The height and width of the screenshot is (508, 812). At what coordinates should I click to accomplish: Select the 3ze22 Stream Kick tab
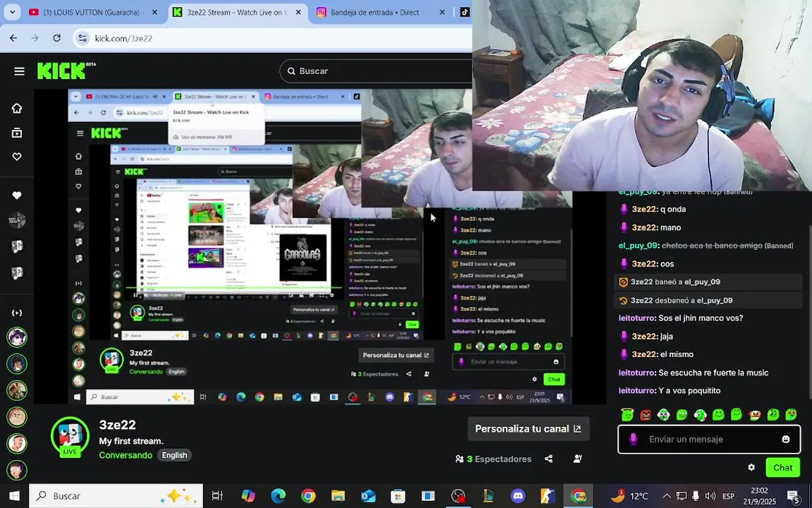[237, 12]
